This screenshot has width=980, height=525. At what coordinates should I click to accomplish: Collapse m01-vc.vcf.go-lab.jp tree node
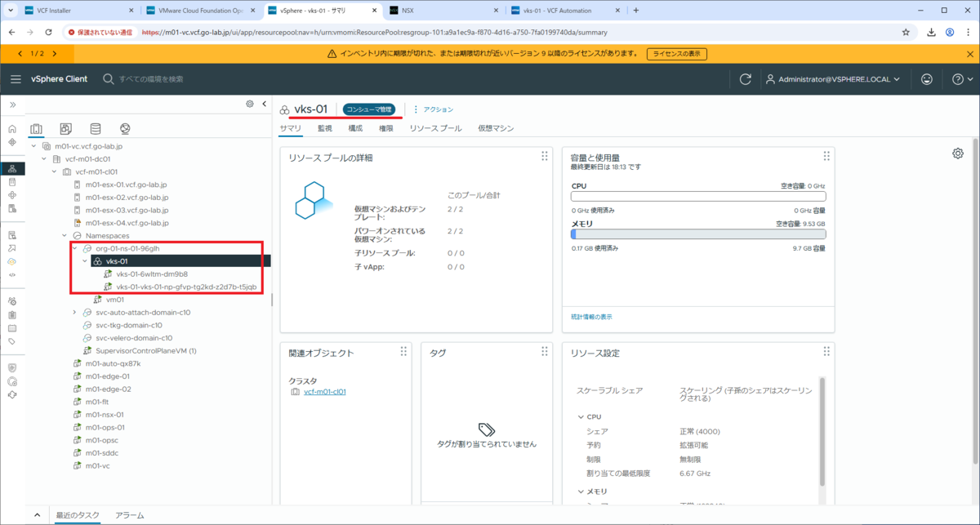pos(33,146)
